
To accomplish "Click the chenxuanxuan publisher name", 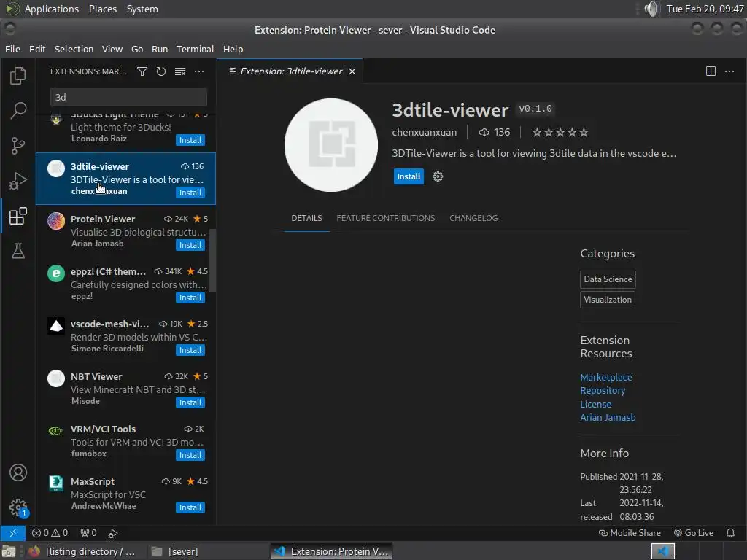I will tap(424, 133).
